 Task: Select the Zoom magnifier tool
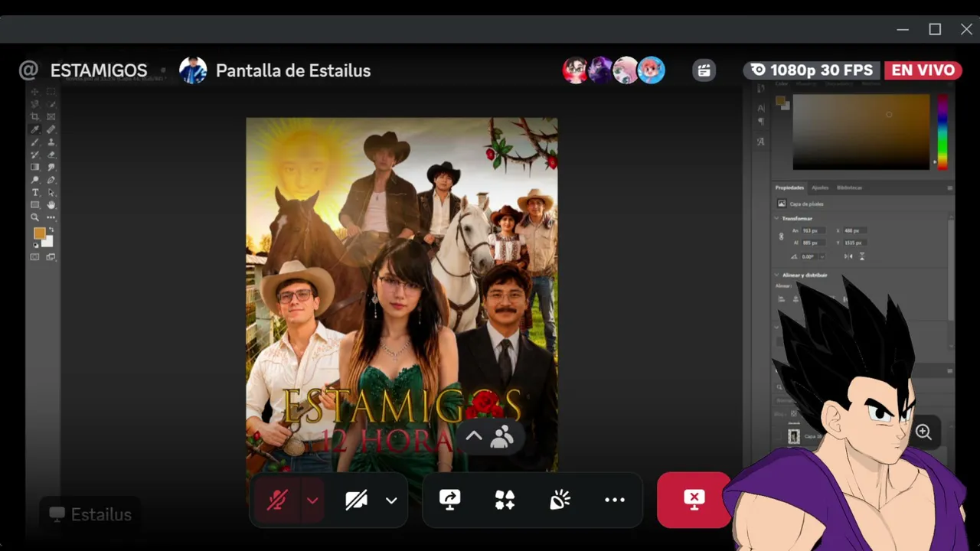[x=34, y=217]
